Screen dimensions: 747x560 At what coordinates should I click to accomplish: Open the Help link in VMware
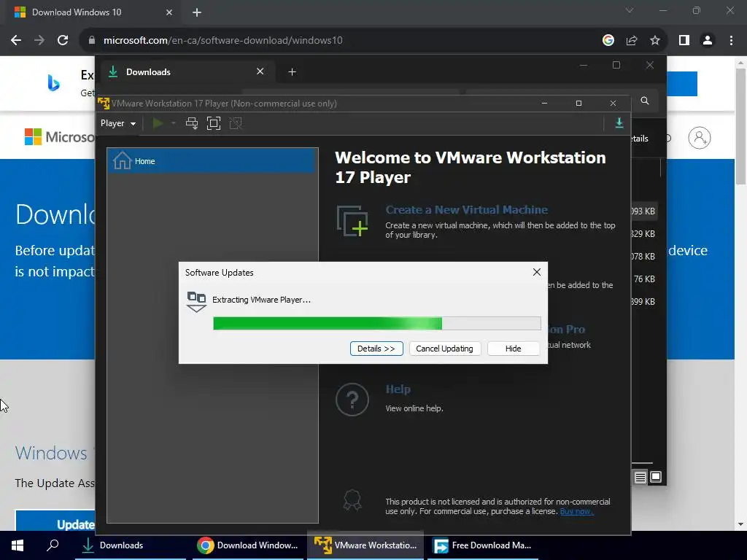click(398, 389)
